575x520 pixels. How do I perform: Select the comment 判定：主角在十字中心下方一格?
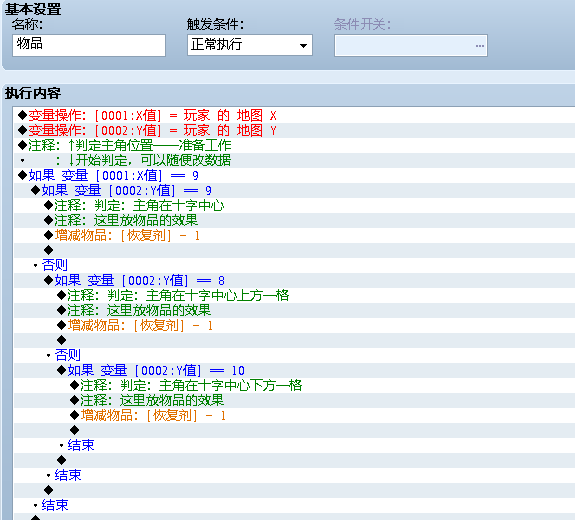186,386
